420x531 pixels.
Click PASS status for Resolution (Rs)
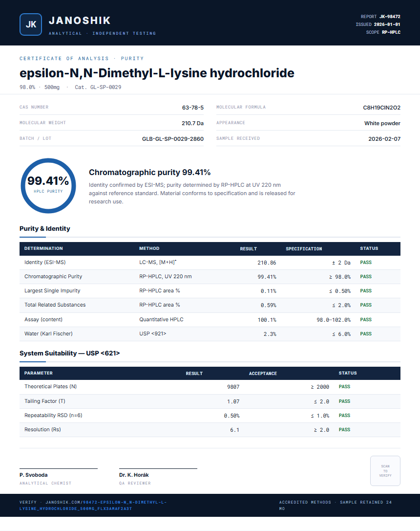[345, 430]
